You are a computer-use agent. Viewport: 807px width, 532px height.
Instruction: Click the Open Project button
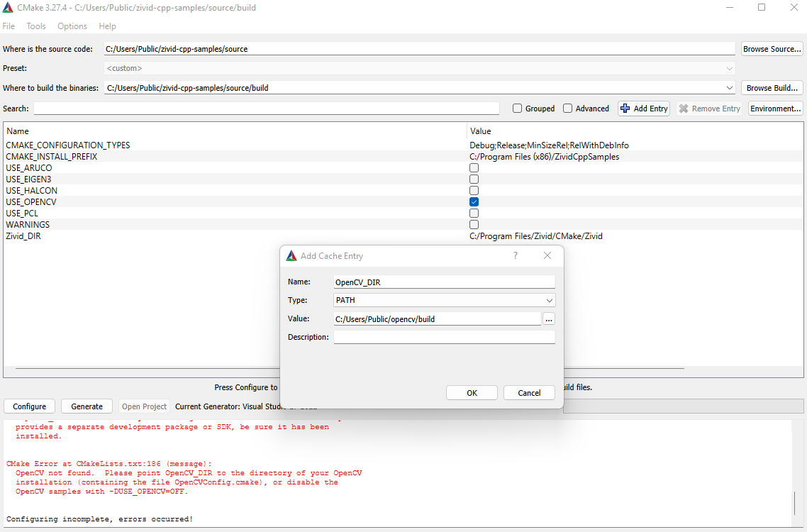point(144,406)
